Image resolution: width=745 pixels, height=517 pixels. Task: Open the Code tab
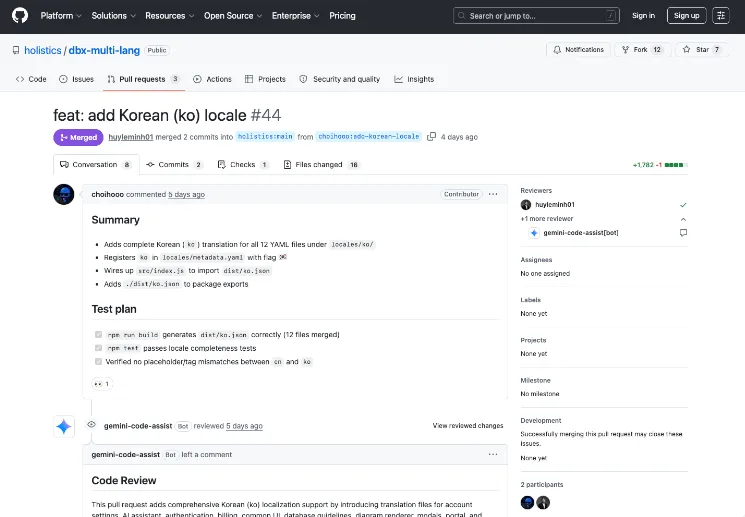tap(31, 79)
